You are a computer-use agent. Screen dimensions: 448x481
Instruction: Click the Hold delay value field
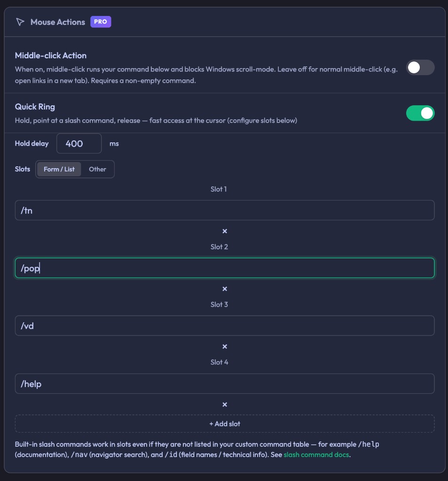pyautogui.click(x=79, y=143)
